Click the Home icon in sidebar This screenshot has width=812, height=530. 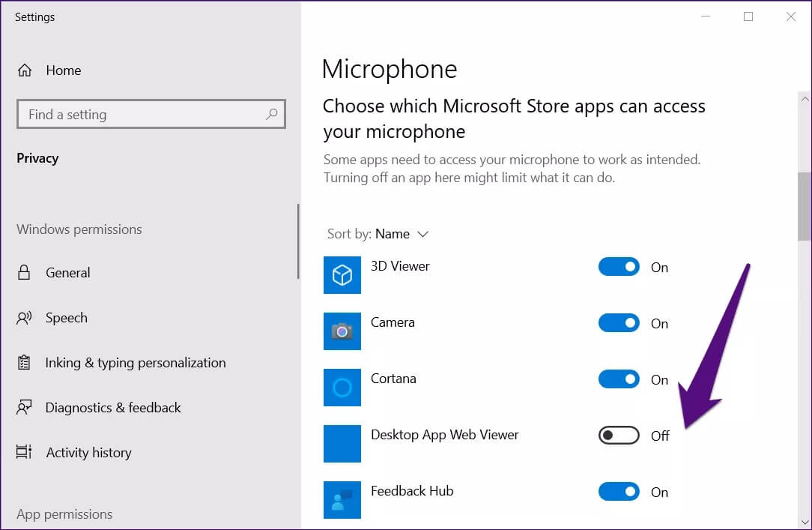pos(24,70)
